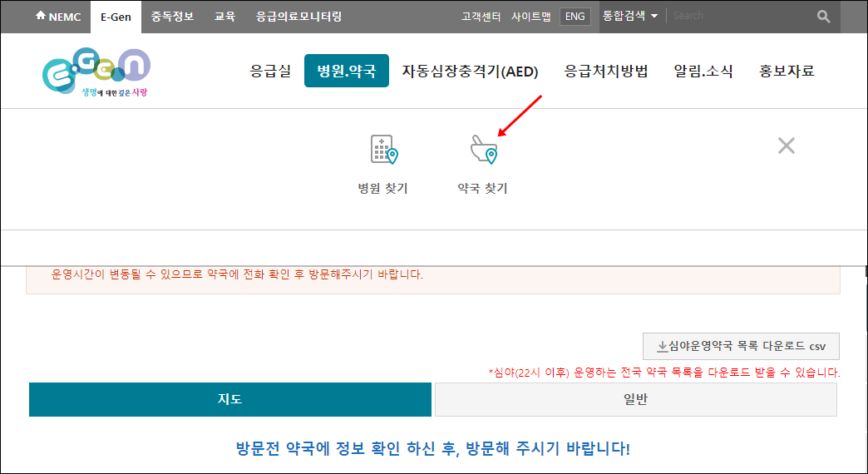The width and height of the screenshot is (868, 474).
Task: Expand the 통합검색 dropdown
Action: tap(630, 16)
